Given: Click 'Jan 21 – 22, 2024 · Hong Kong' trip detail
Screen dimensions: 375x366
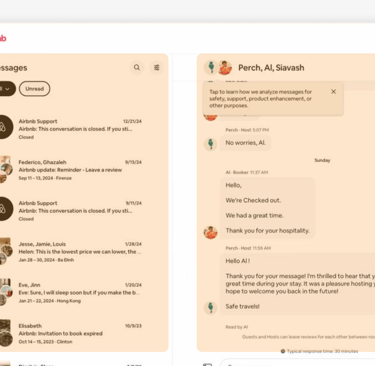Looking at the screenshot, I should 50,301.
